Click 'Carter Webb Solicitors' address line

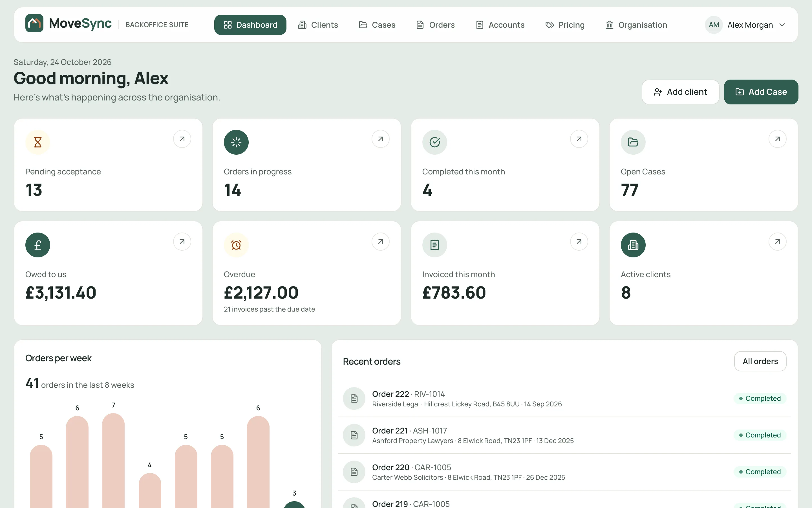(468, 478)
